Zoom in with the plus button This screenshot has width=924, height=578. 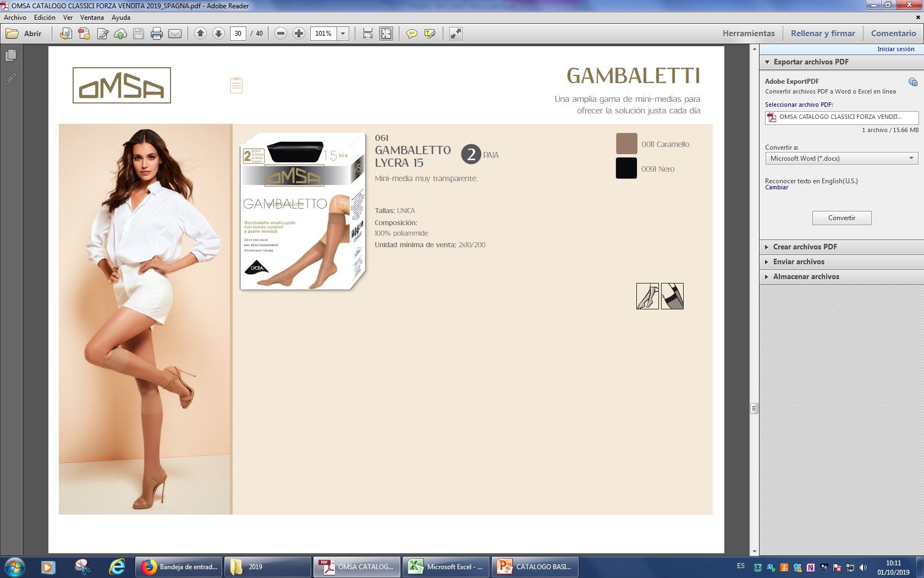299,34
